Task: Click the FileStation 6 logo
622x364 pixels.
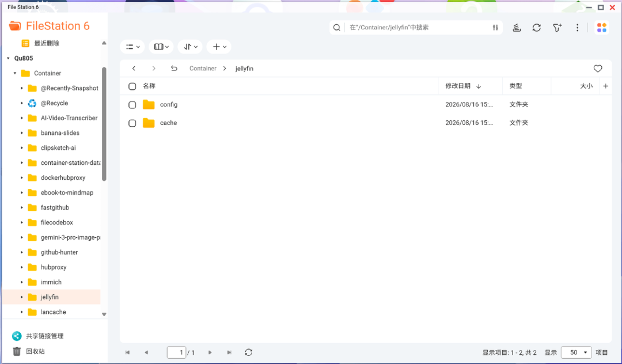Action: click(49, 26)
